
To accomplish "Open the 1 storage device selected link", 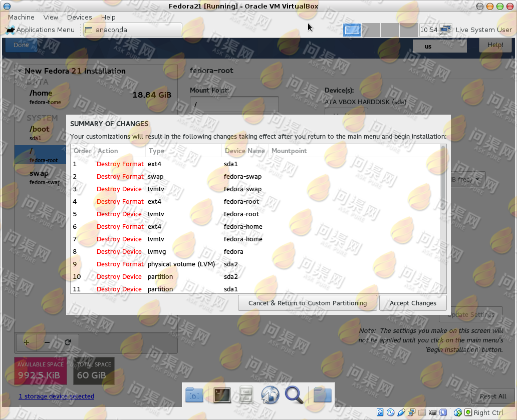I will 57,396.
